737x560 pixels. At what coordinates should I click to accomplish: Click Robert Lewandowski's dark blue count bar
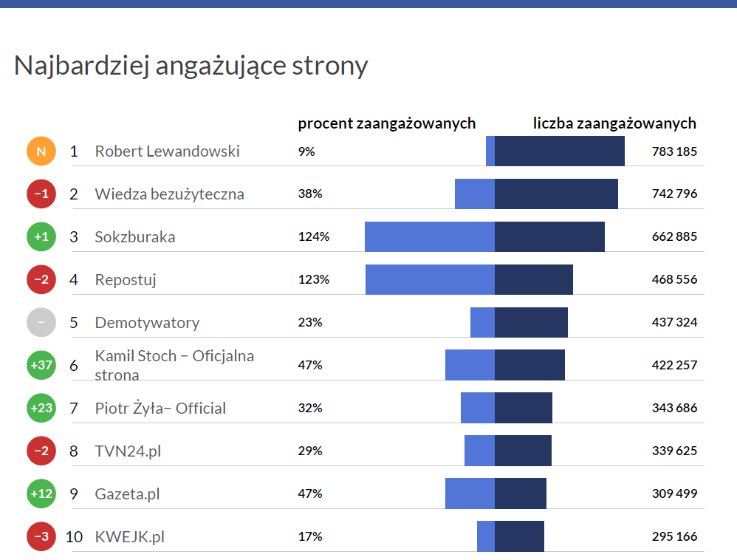(x=559, y=151)
